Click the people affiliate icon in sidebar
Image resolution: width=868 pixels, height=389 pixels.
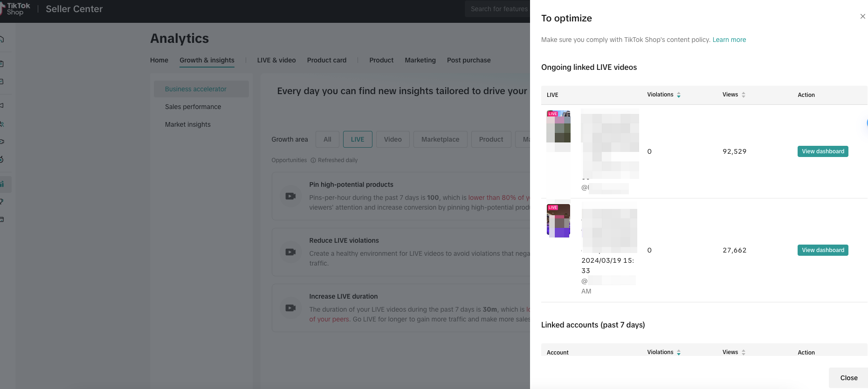click(x=2, y=124)
